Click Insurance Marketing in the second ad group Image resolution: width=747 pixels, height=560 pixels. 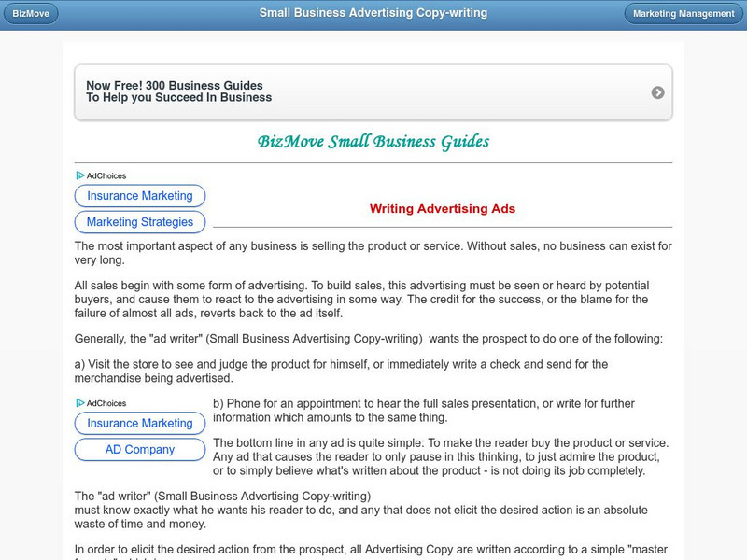tap(140, 423)
